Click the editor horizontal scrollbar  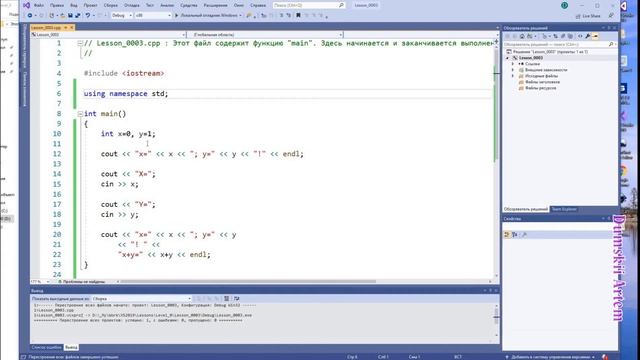click(249, 282)
